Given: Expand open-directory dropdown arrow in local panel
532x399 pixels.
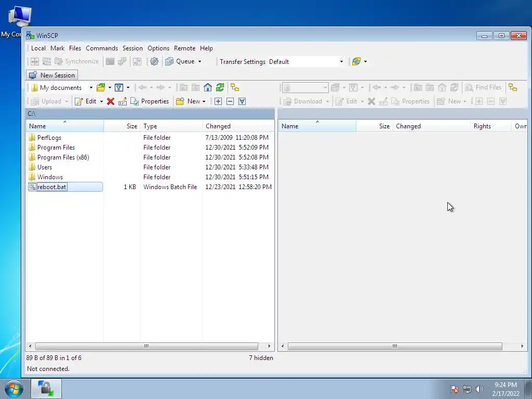Looking at the screenshot, I should pos(110,87).
